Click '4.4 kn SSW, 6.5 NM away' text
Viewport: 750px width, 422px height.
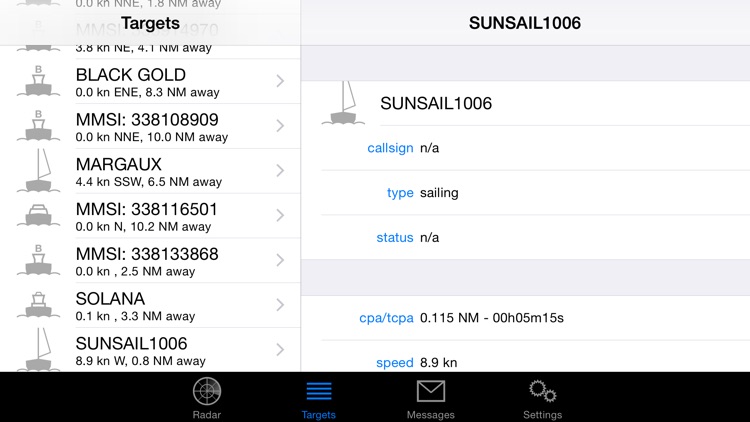click(149, 182)
